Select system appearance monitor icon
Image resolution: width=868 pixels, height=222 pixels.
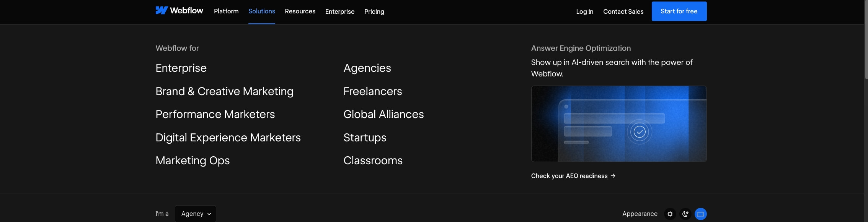[x=700, y=214]
